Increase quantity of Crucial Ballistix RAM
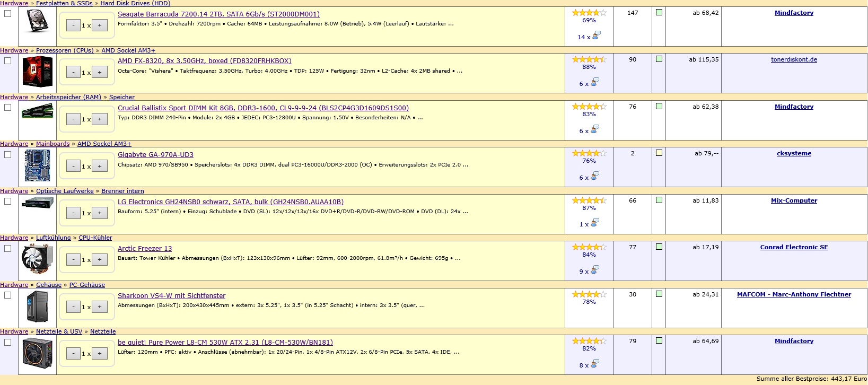Screen dimensions: 868x385 (100, 119)
